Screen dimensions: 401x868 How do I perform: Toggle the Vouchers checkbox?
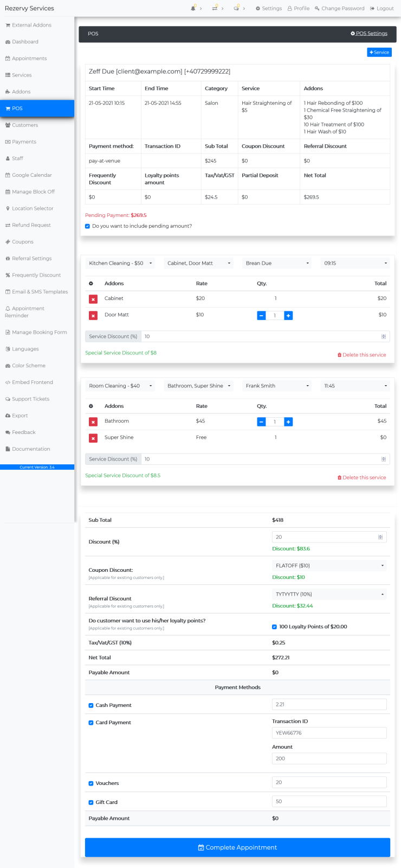pyautogui.click(x=91, y=783)
